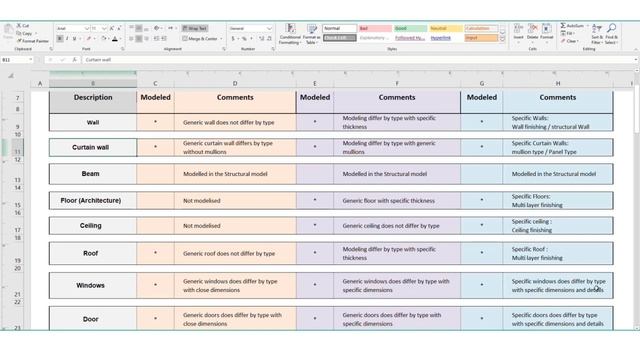This screenshot has height=360, width=640.
Task: Open the Fill dropdown
Action: tap(567, 33)
